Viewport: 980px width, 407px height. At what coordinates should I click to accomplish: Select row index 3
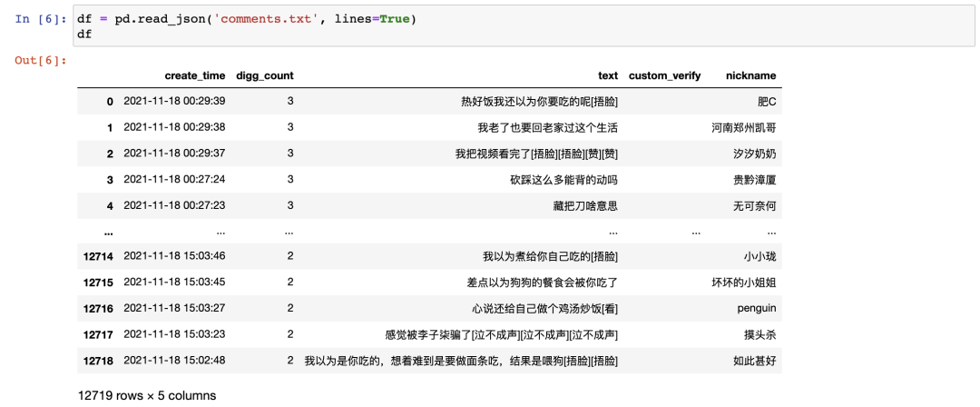coord(111,180)
